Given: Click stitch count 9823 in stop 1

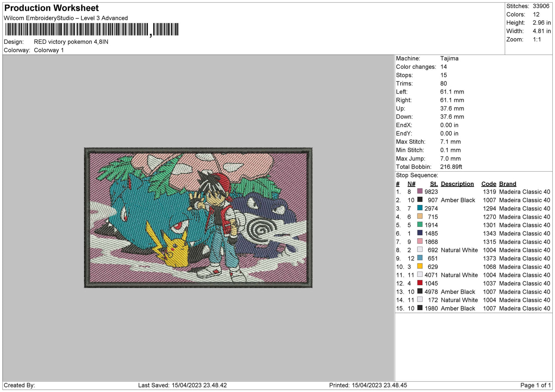Looking at the screenshot, I should pyautogui.click(x=431, y=192).
